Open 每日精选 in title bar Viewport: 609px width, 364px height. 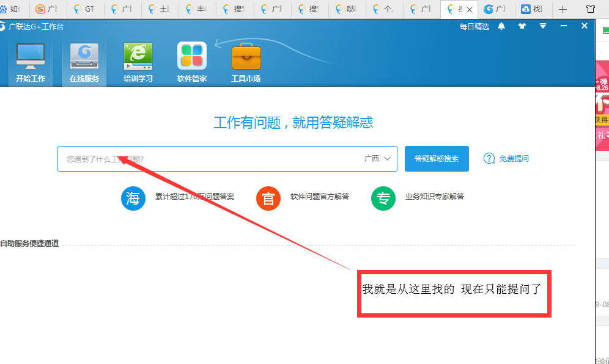474,26
